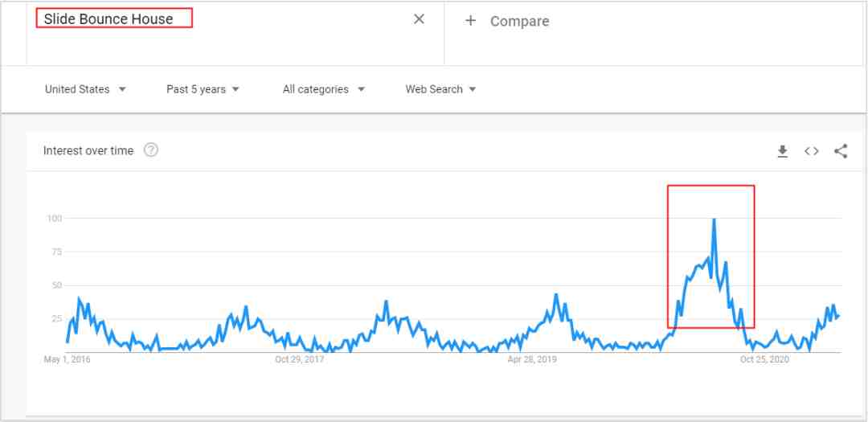Expand the United States region dropdown
This screenshot has height=422, width=868.
point(85,89)
